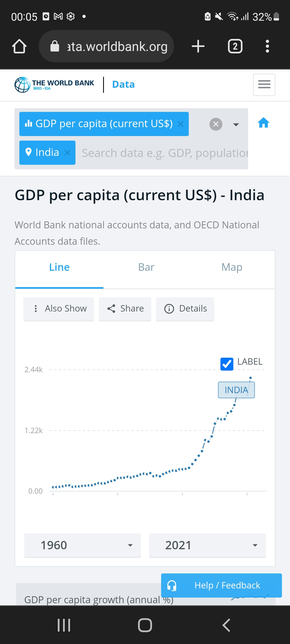This screenshot has height=644, width=290.
Task: Remove the GDP per capita indicator tag
Action: click(181, 124)
